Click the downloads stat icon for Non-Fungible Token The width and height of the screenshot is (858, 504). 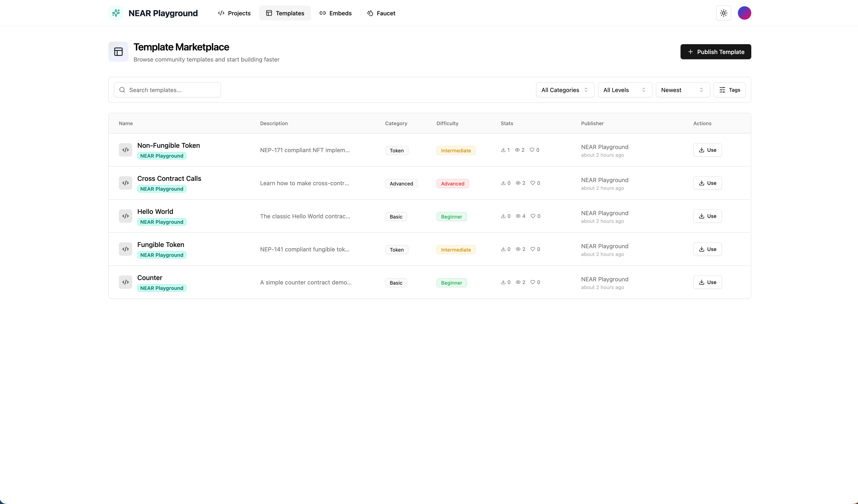pos(503,150)
